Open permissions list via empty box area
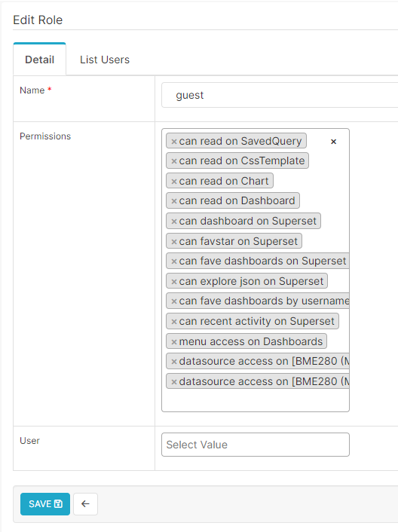398x532 pixels. 255,400
